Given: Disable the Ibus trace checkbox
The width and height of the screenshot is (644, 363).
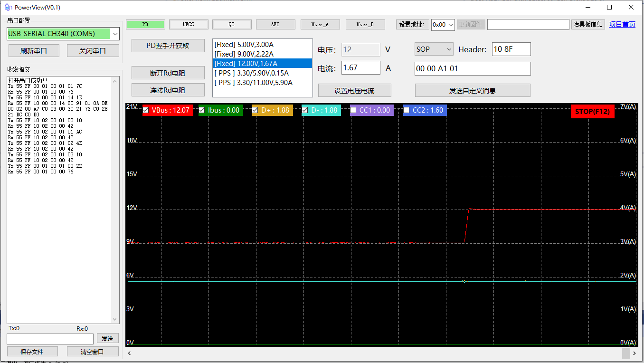Looking at the screenshot, I should 202,110.
